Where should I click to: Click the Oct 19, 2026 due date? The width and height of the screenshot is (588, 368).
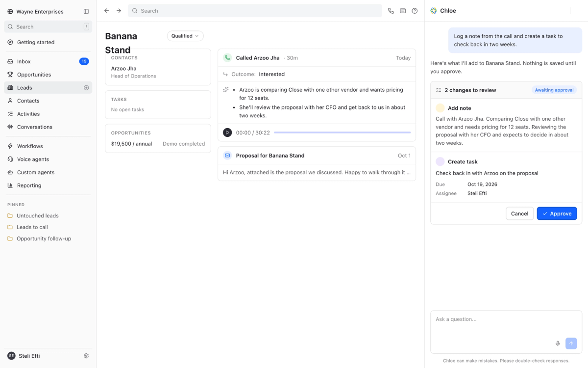(482, 184)
